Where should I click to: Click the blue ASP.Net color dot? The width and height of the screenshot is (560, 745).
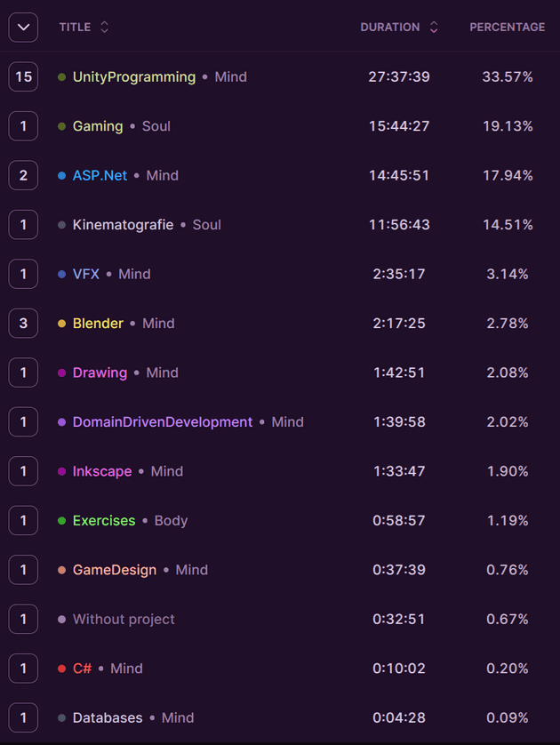(x=61, y=176)
